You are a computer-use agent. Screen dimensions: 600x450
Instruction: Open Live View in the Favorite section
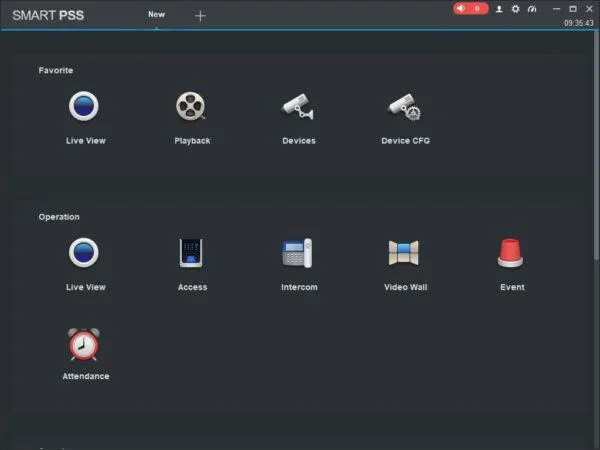click(85, 106)
